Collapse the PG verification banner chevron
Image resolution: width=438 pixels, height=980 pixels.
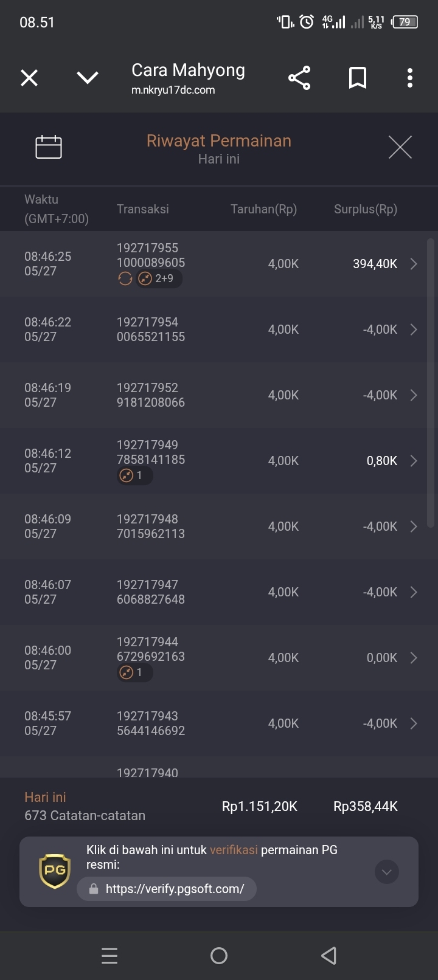(x=387, y=872)
